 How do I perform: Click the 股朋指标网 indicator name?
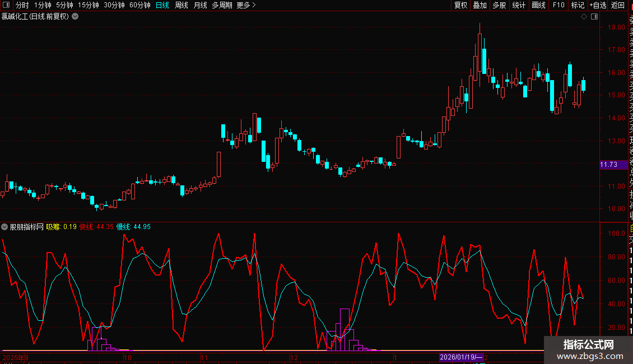27,227
